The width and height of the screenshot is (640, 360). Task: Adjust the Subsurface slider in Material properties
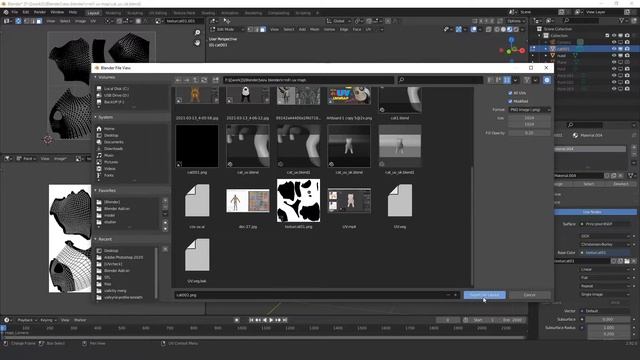608,319
